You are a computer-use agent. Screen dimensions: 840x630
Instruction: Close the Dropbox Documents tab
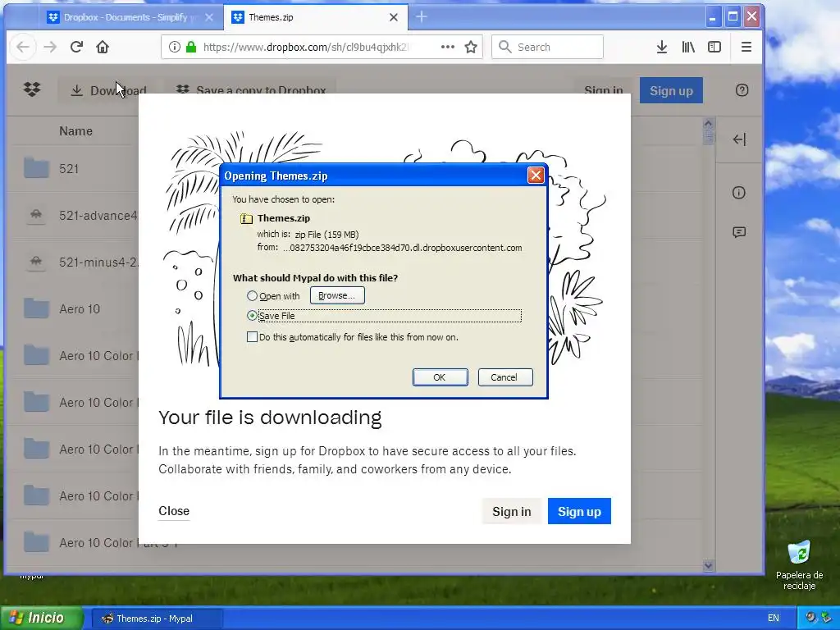coord(209,17)
